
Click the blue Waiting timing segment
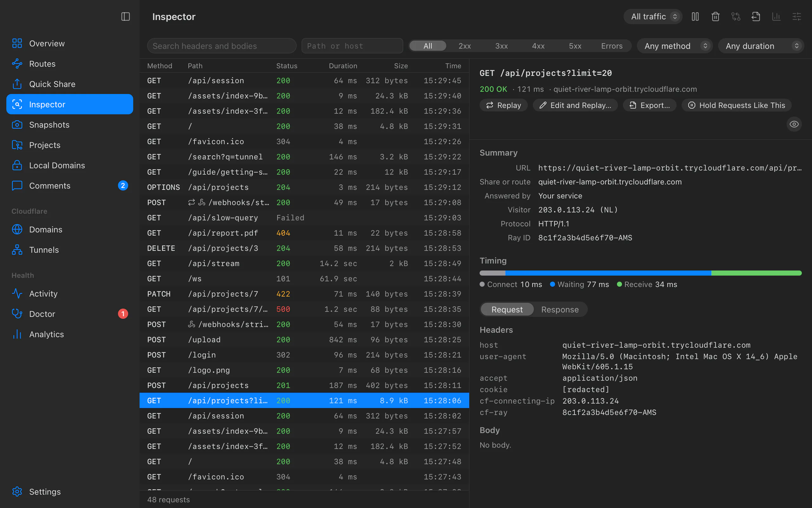click(608, 273)
